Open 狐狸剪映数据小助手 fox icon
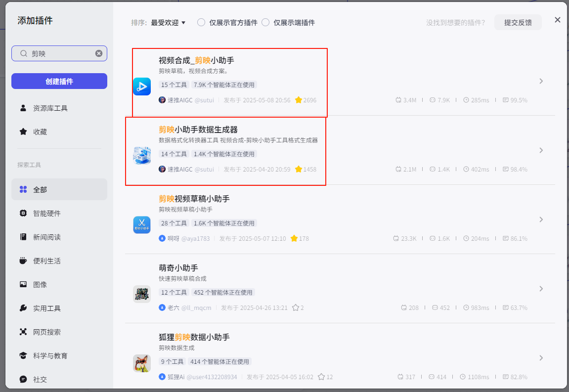The height and width of the screenshot is (392, 569). pos(142,363)
